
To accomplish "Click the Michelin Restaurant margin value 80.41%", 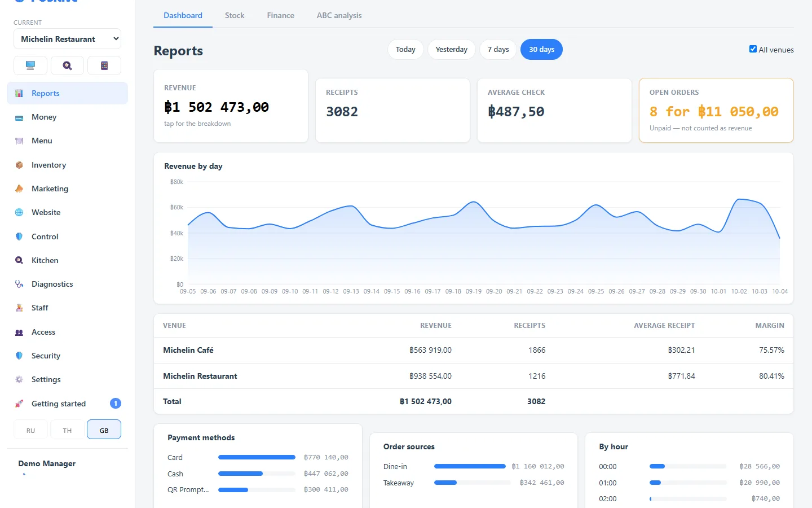I will [771, 376].
